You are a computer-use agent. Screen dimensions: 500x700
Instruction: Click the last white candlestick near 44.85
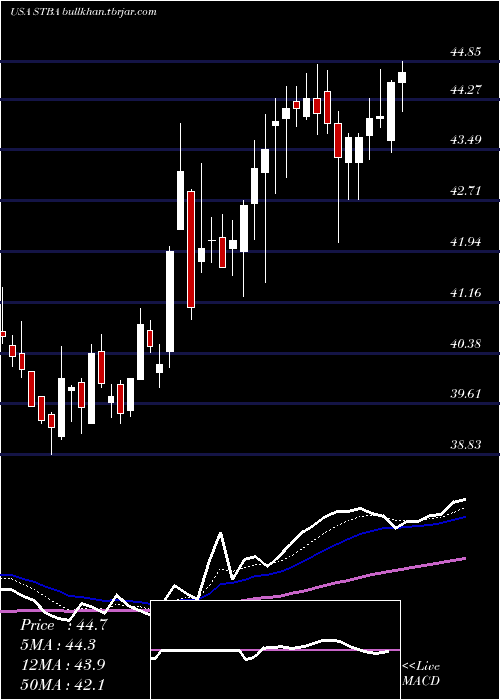coord(402,77)
